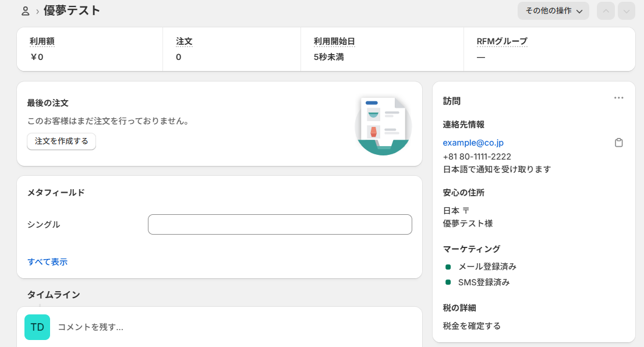
Task: Click the SMS登録済み marketing status
Action: 483,282
